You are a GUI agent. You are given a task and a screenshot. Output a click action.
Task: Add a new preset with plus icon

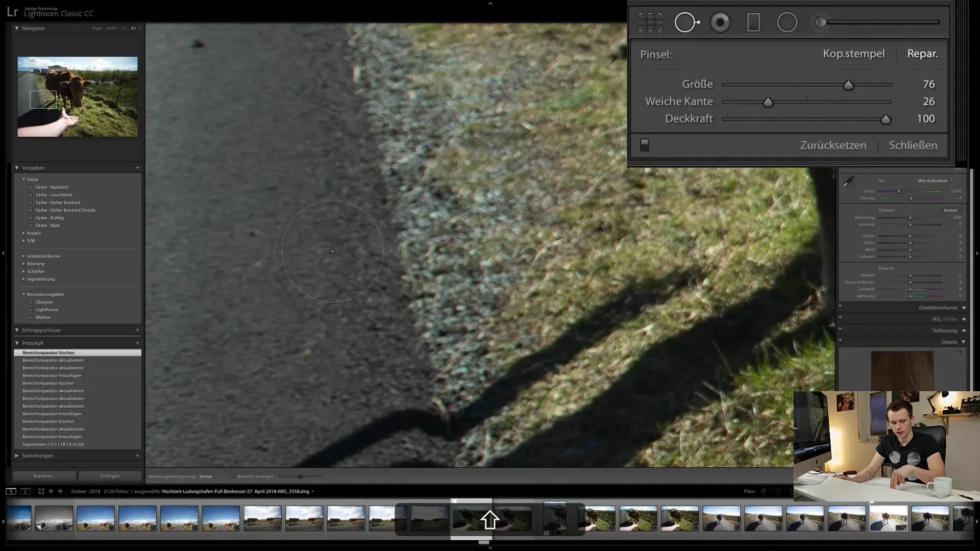coord(137,168)
